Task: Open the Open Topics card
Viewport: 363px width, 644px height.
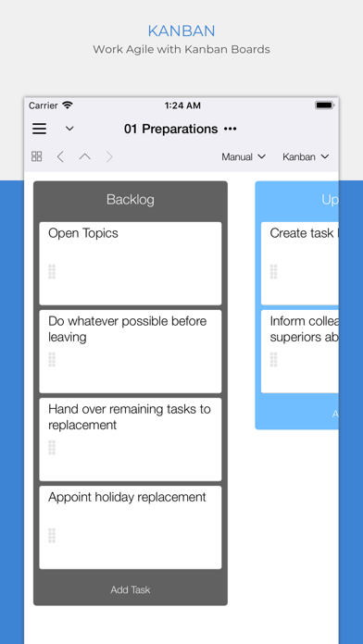Action: coord(131,264)
